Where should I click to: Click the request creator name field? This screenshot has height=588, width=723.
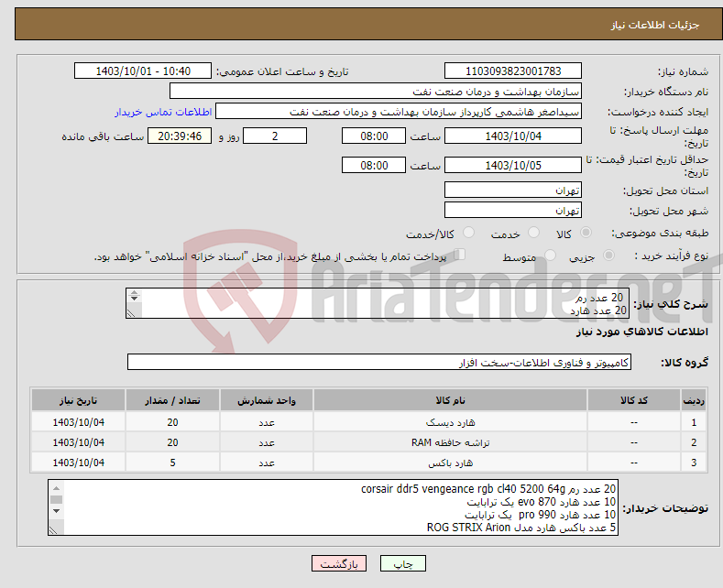coord(399,112)
